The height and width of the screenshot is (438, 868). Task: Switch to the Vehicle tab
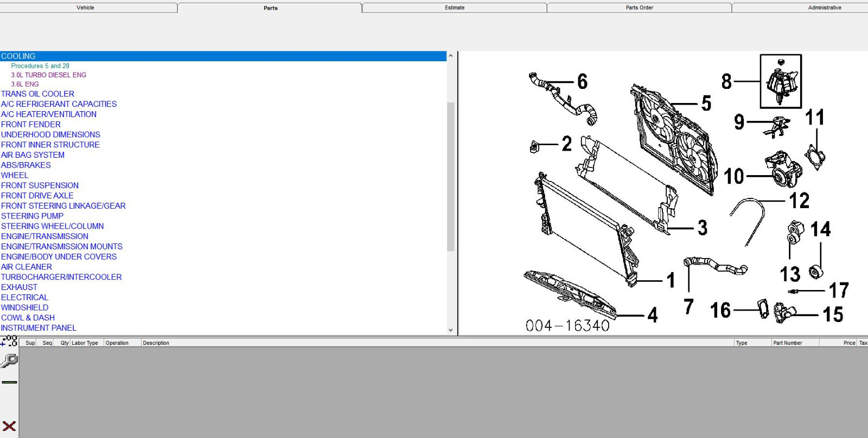point(85,8)
